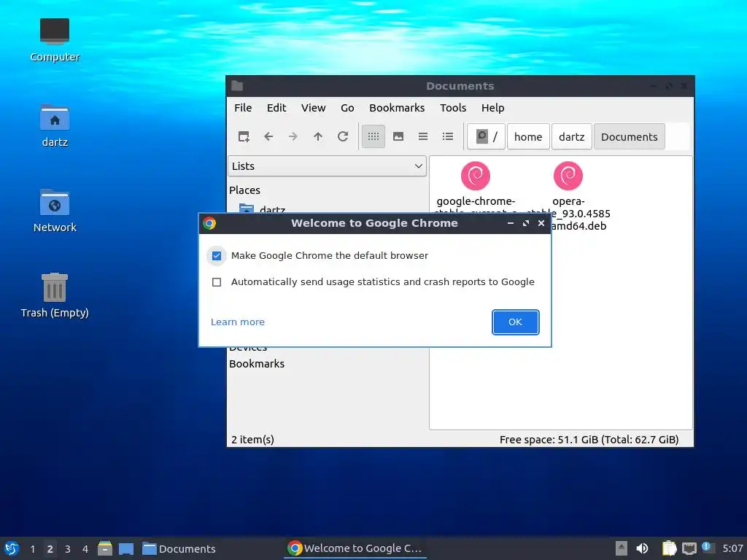The height and width of the screenshot is (560, 747).
Task: Click the 'Bookmarks' heading in side pane
Action: pyautogui.click(x=257, y=364)
